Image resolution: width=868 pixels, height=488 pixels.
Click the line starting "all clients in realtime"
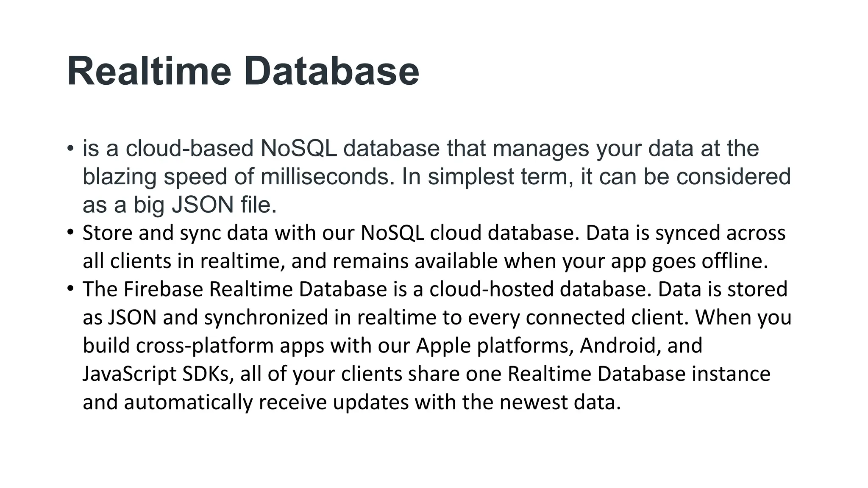(425, 261)
